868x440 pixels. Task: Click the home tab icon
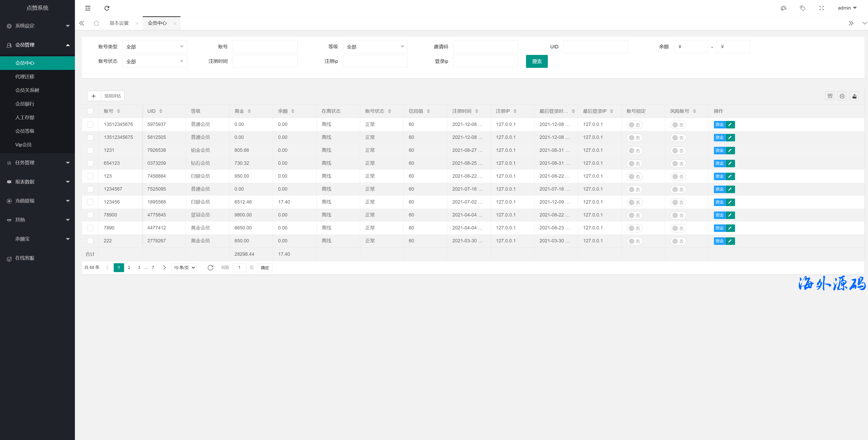click(x=96, y=23)
